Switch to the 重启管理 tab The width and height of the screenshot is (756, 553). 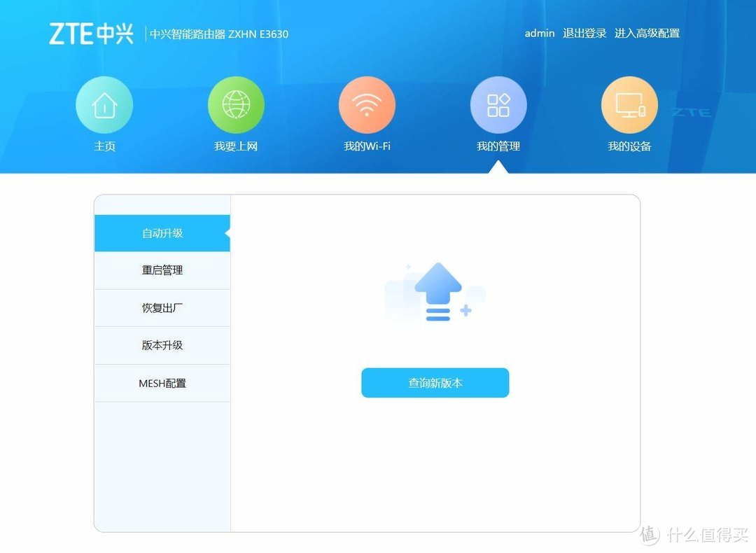pos(162,270)
